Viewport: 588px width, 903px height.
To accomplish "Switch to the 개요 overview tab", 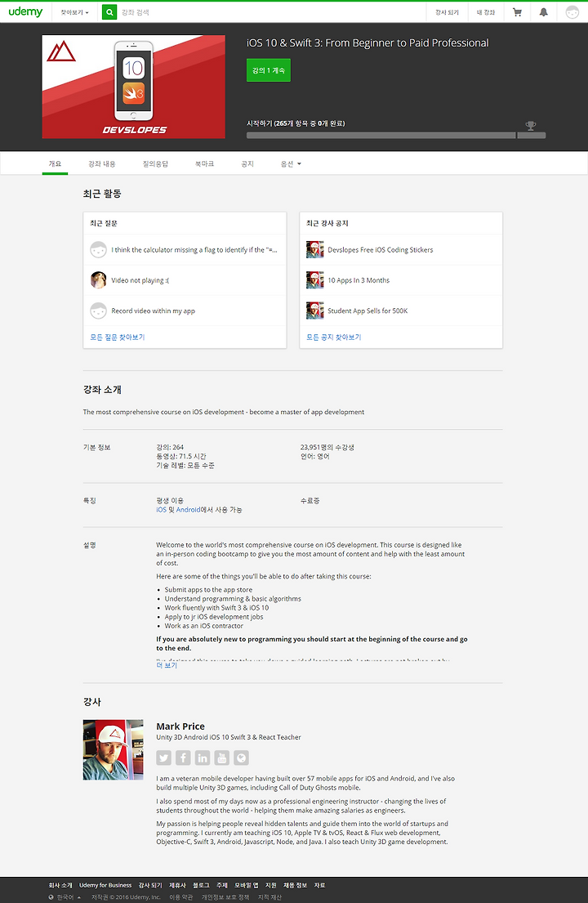I will point(55,164).
